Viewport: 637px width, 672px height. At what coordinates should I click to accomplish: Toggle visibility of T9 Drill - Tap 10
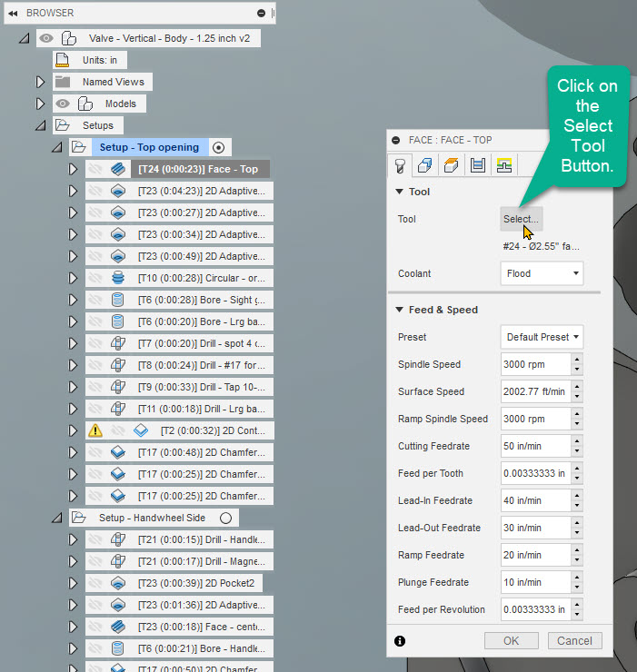point(95,387)
